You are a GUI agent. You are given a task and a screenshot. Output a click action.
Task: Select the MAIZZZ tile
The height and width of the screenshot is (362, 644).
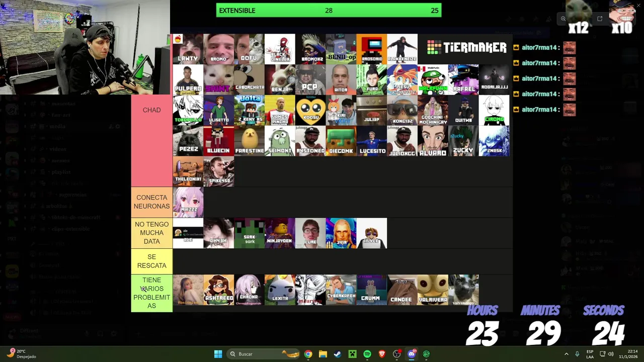click(x=188, y=202)
